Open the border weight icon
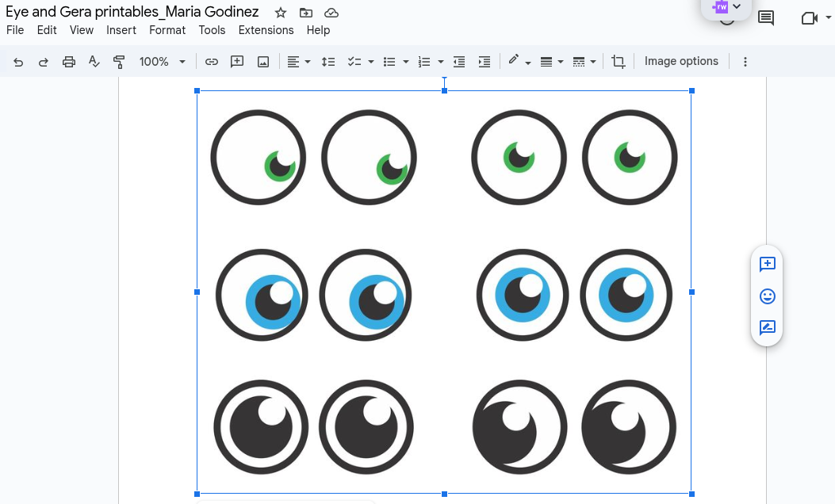This screenshot has height=504, width=835. pos(546,62)
